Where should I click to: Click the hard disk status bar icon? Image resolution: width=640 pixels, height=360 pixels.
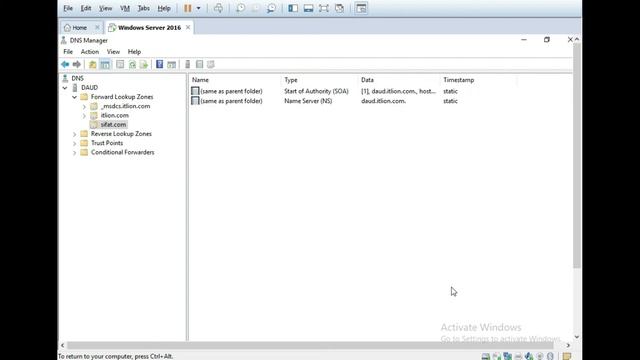coord(486,356)
